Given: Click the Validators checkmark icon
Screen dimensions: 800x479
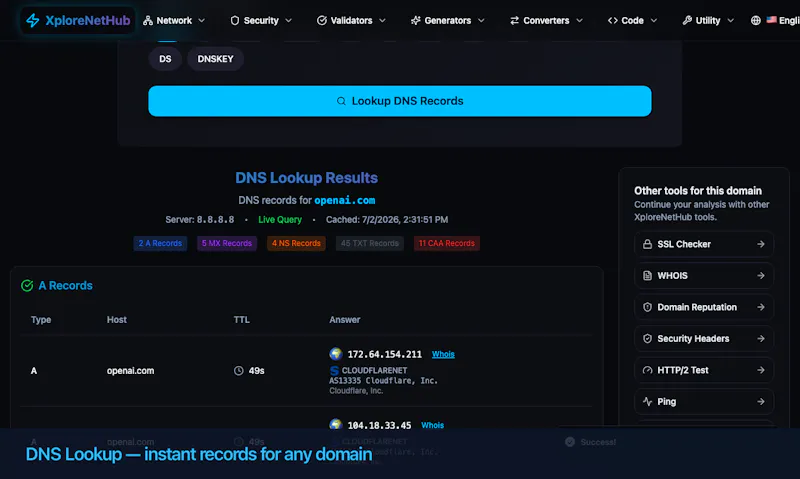Looking at the screenshot, I should tap(321, 20).
